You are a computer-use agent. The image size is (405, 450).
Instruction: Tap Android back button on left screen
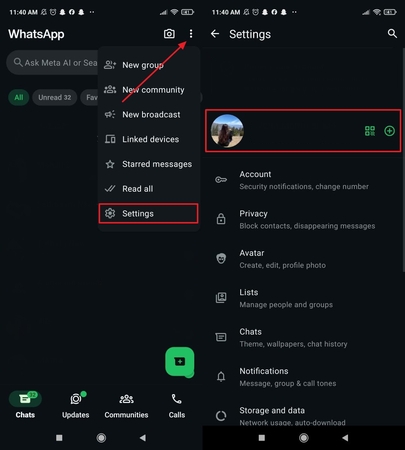(x=143, y=438)
